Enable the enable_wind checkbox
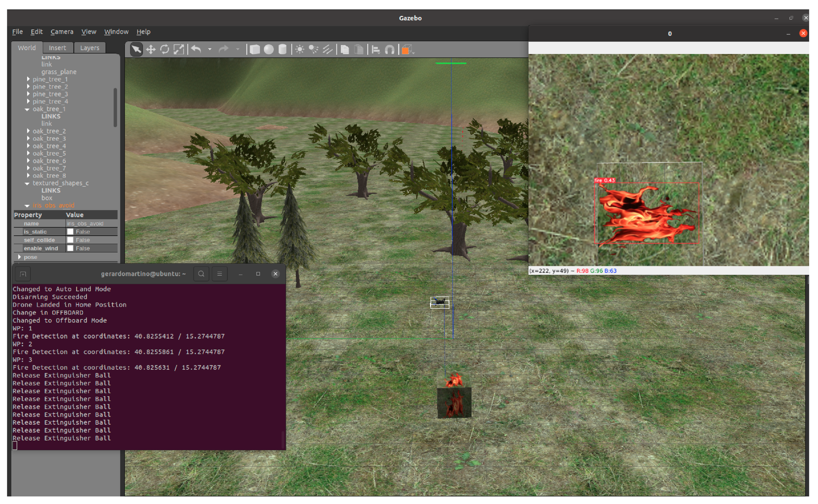Image resolution: width=818 pixels, height=504 pixels. coord(70,248)
